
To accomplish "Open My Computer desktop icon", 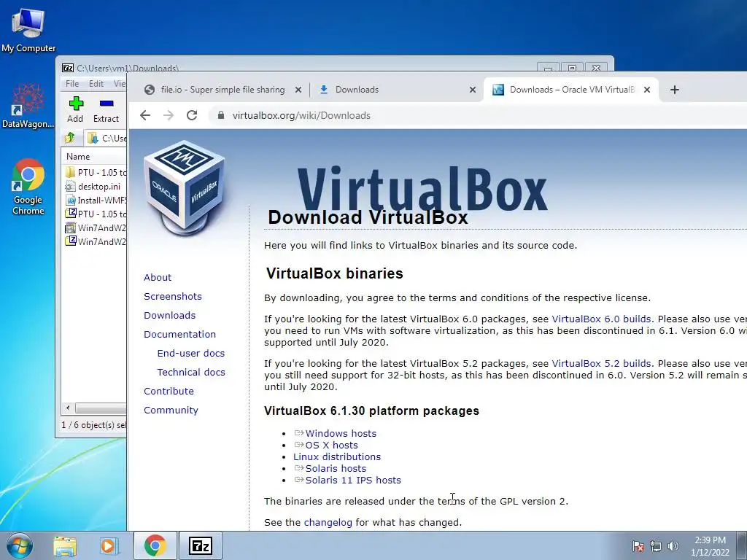I will click(x=28, y=31).
